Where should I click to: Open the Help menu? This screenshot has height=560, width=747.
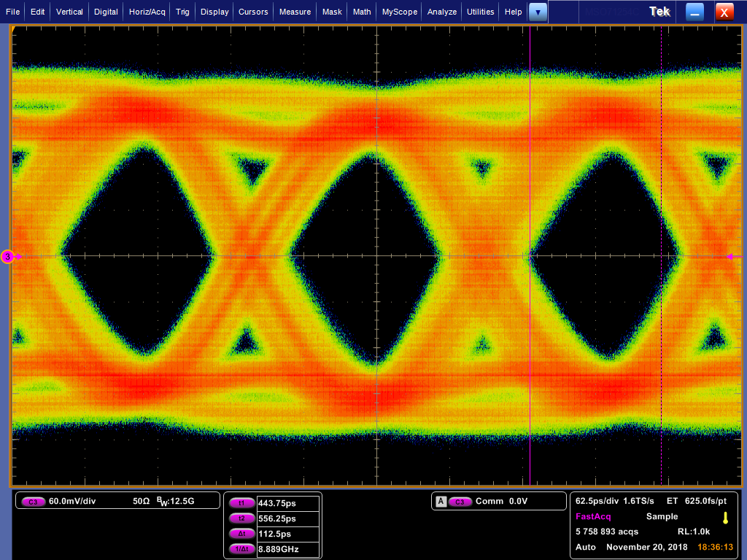(x=513, y=12)
